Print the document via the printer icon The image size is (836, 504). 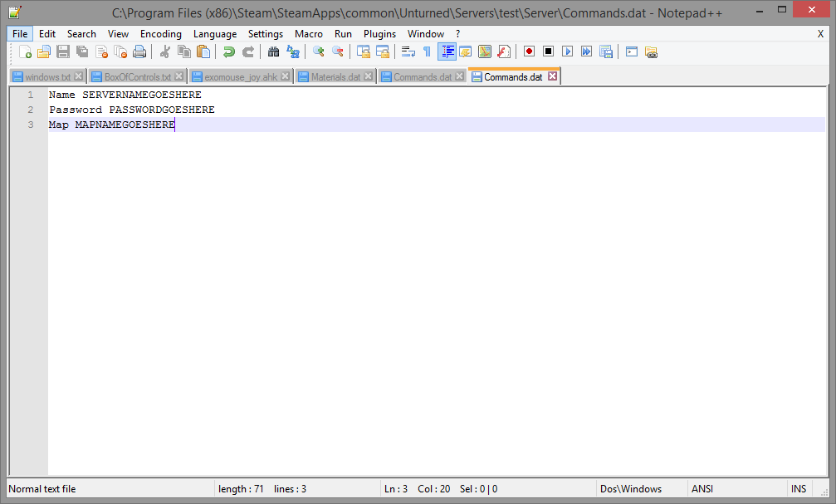click(139, 51)
